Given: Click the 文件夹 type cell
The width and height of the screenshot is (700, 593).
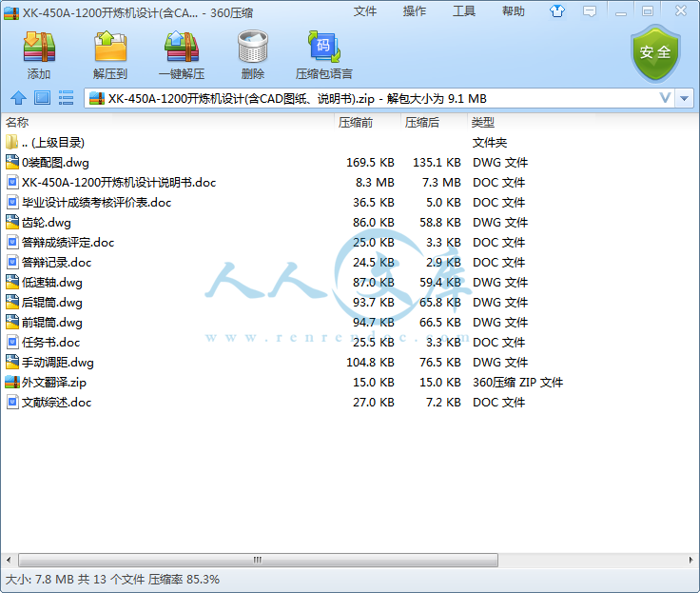Looking at the screenshot, I should click(490, 143).
